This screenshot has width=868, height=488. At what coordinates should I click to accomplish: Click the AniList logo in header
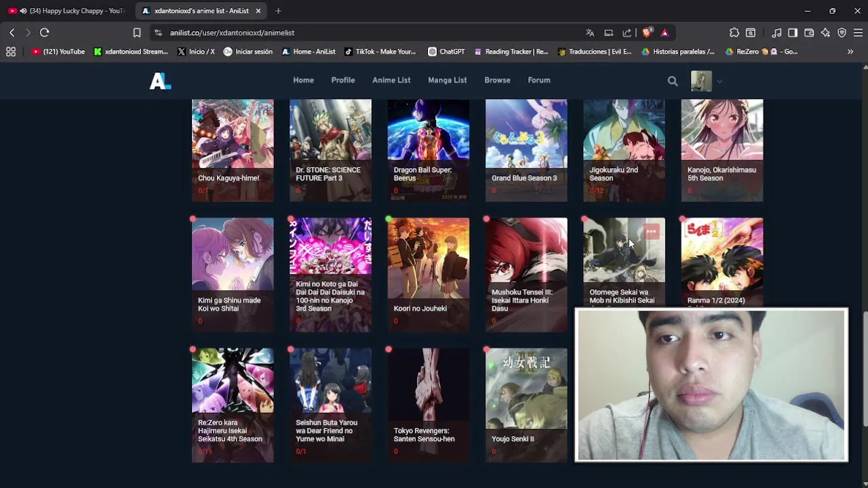tap(160, 81)
